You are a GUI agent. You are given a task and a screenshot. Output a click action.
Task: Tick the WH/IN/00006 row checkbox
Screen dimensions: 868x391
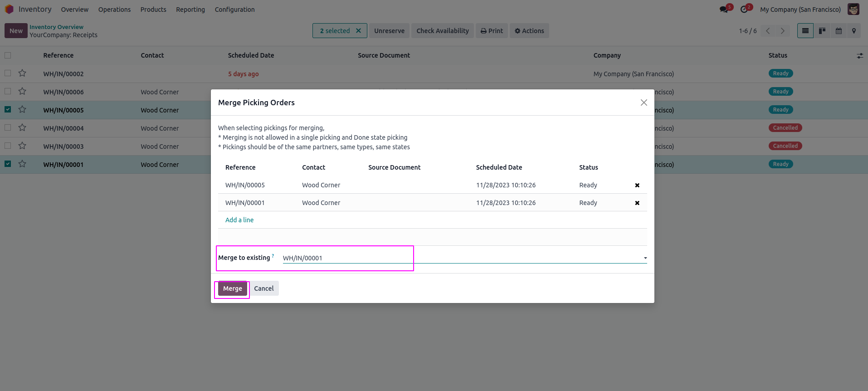coord(8,91)
